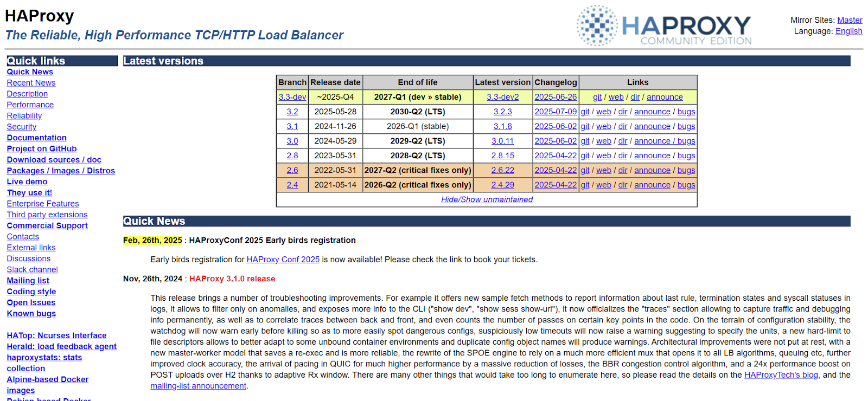Open the Mailing list link
868x401 pixels.
28,281
